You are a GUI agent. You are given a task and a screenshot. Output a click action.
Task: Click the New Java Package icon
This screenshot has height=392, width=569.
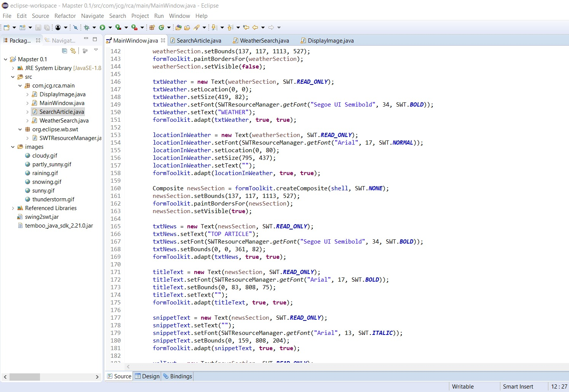tap(152, 27)
